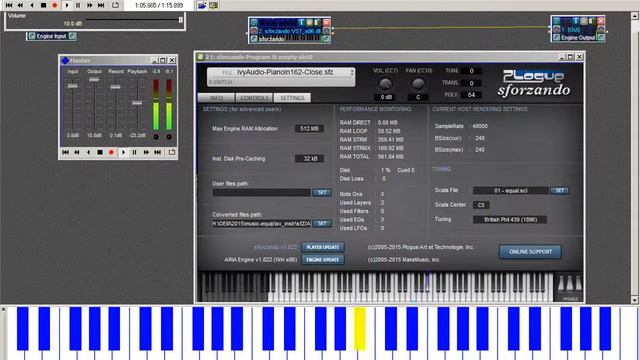Remove the sforzando VST node with its red X

[x=327, y=22]
